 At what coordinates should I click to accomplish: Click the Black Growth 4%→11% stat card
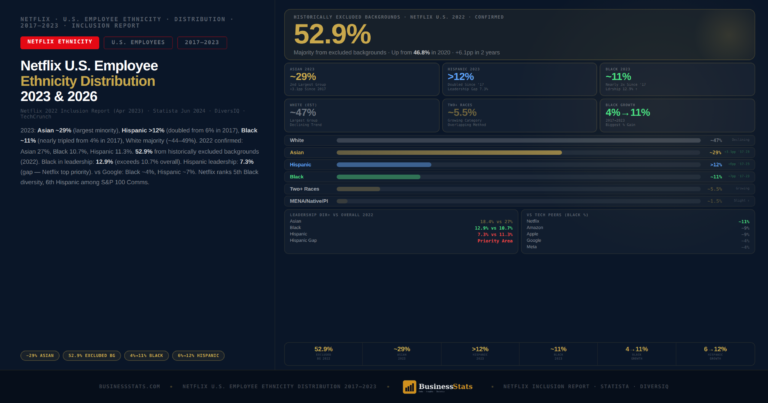tap(677, 116)
